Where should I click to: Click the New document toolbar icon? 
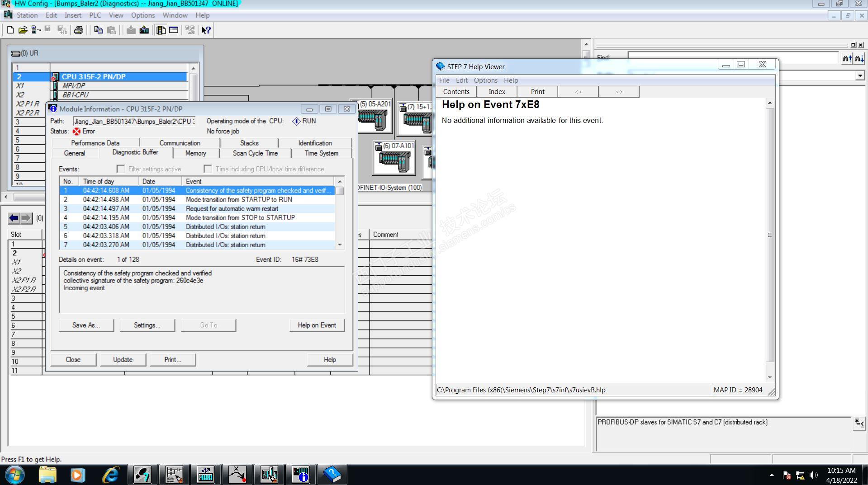(x=10, y=30)
